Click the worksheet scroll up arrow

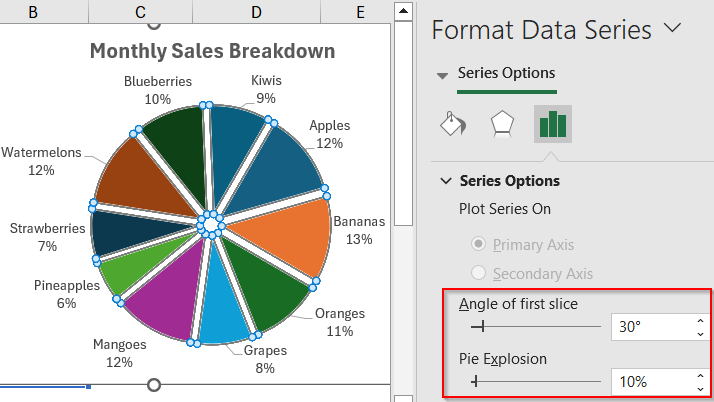(403, 11)
